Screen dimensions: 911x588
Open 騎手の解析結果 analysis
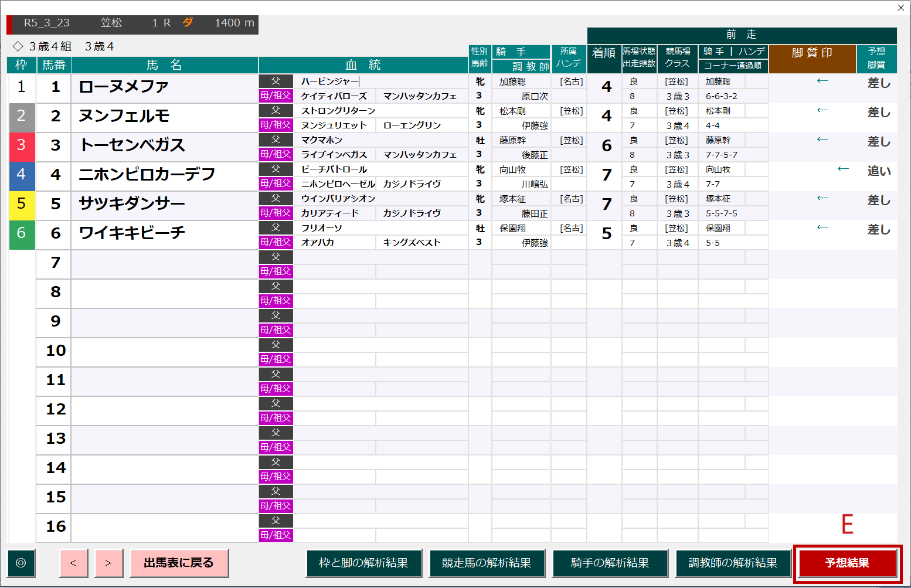610,563
